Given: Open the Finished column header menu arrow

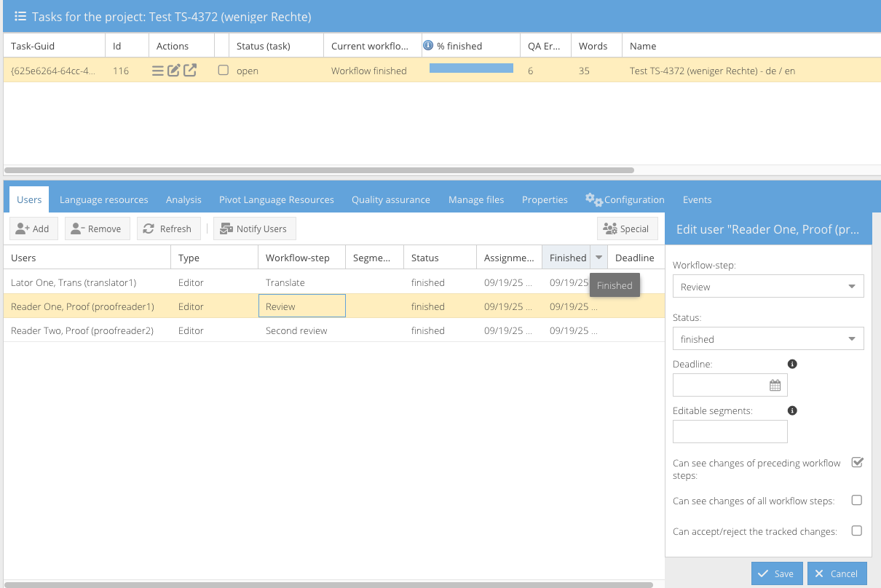Looking at the screenshot, I should pos(598,258).
